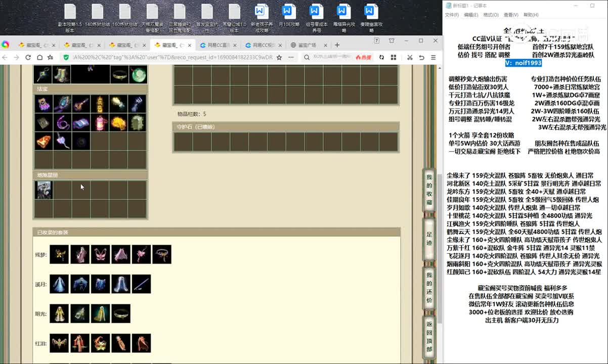
Task: Click the browser logo icon
Action: [x=6, y=44]
